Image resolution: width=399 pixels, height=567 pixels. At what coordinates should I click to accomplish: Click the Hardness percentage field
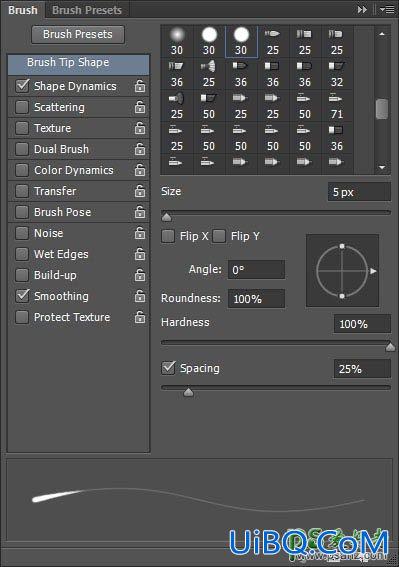pos(362,324)
